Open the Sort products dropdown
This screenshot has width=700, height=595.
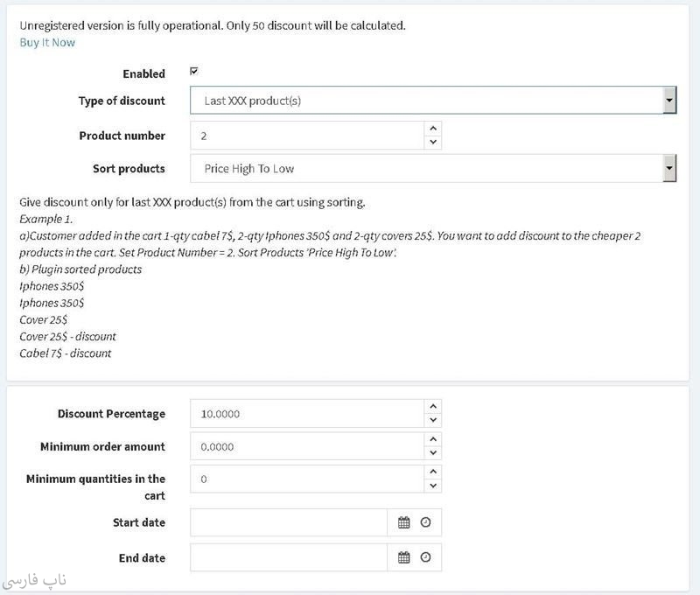[x=669, y=168]
